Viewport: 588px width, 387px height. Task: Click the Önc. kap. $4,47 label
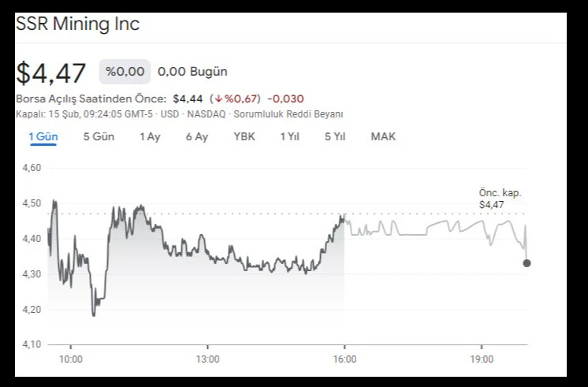500,199
